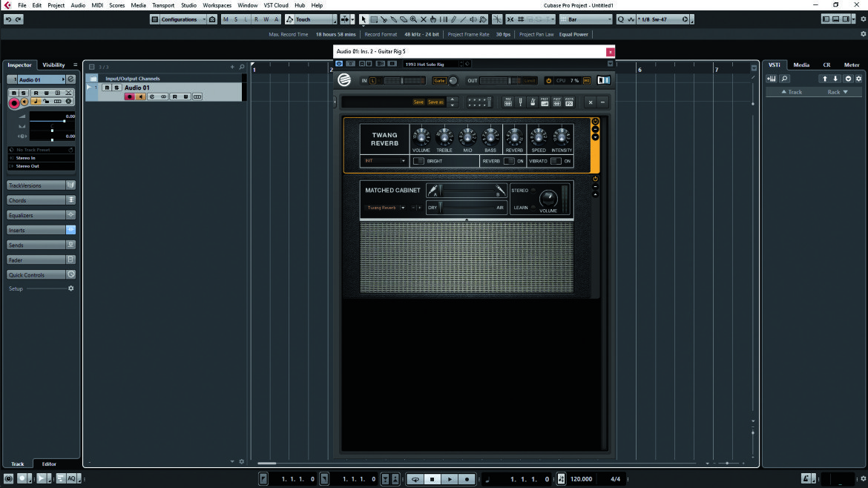This screenshot has width=868, height=488.
Task: Adjust the DRY/AIR slider on Matched Cabinet
Action: pyautogui.click(x=467, y=208)
